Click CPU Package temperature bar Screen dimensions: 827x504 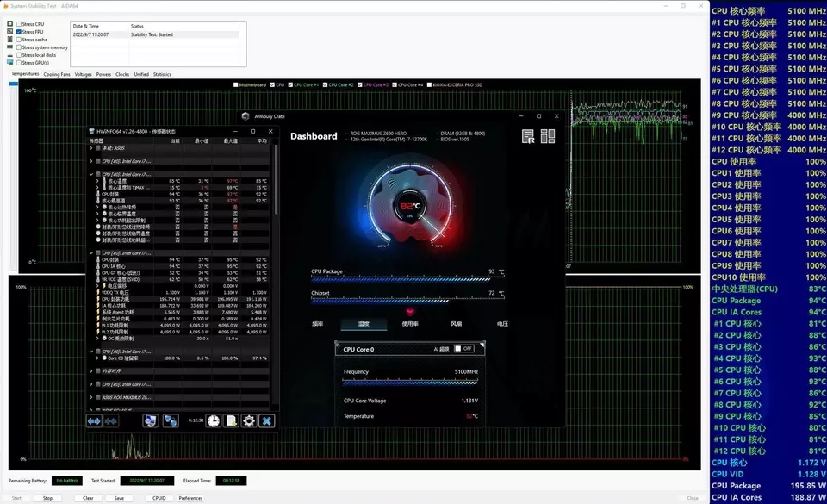[x=407, y=279]
